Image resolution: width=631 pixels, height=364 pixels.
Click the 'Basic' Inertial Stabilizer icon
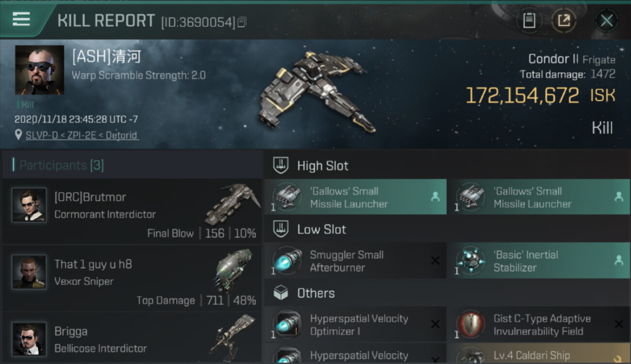(470, 261)
